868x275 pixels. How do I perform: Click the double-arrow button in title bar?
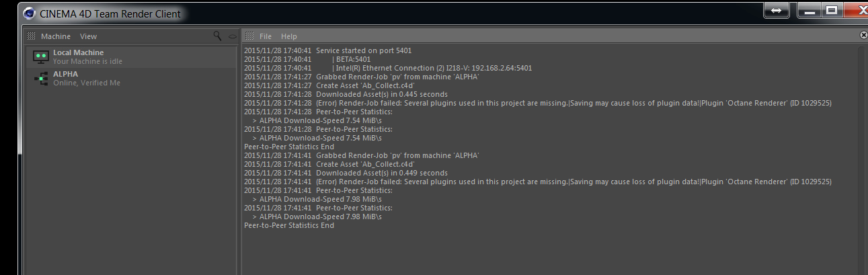pos(777,10)
